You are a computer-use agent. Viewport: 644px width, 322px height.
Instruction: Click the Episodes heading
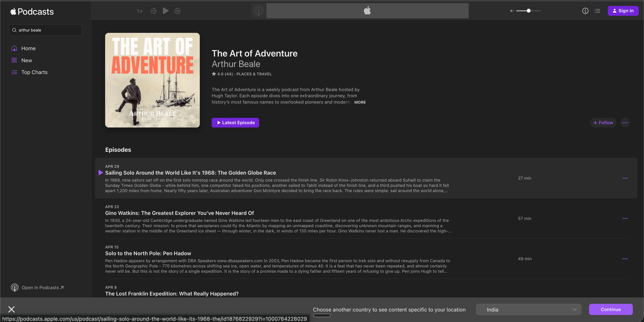(118, 150)
